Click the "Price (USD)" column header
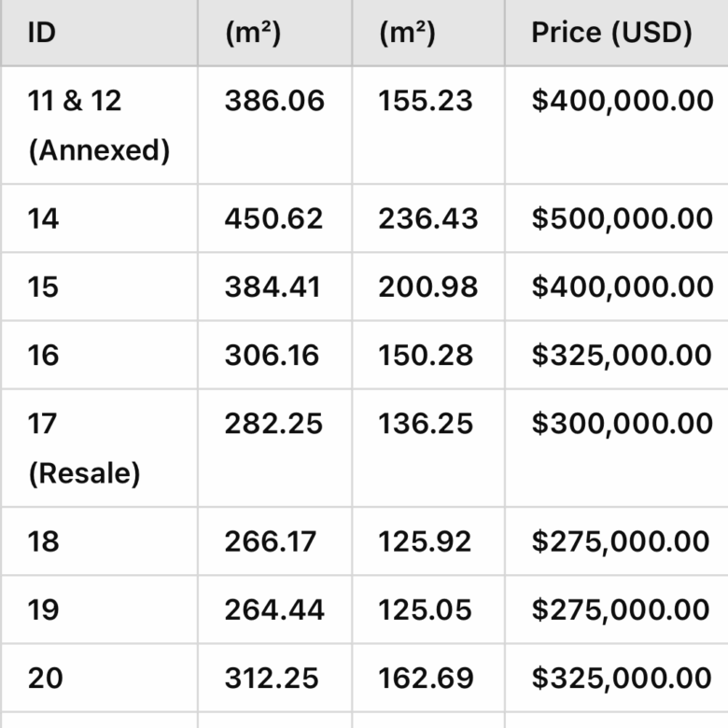728x728 pixels. [611, 33]
